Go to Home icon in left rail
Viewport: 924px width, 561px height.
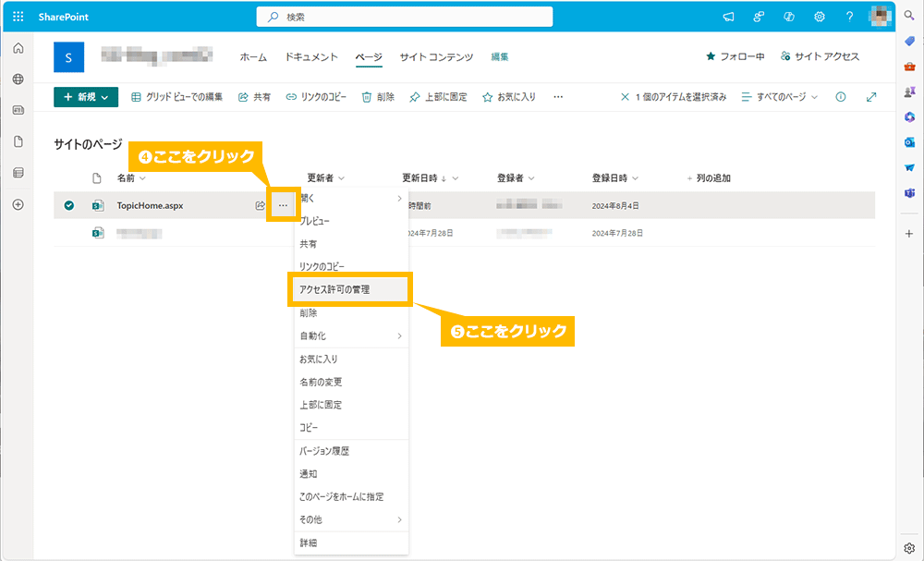click(x=18, y=48)
